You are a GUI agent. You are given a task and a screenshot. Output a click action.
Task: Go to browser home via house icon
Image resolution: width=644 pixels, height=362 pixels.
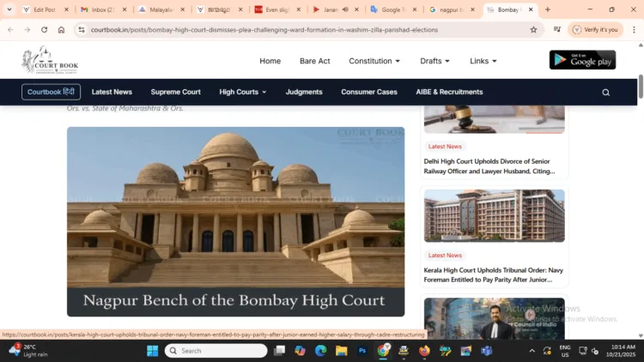[x=62, y=29]
